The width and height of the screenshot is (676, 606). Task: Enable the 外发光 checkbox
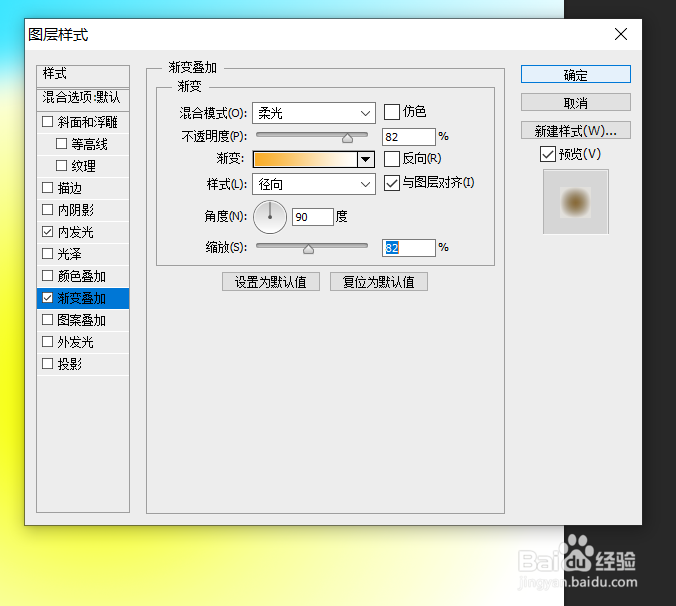point(47,341)
